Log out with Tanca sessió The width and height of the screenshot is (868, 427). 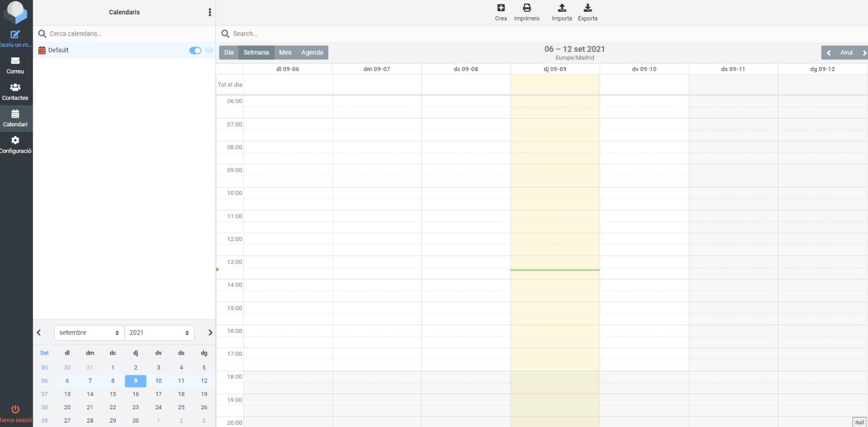16,414
